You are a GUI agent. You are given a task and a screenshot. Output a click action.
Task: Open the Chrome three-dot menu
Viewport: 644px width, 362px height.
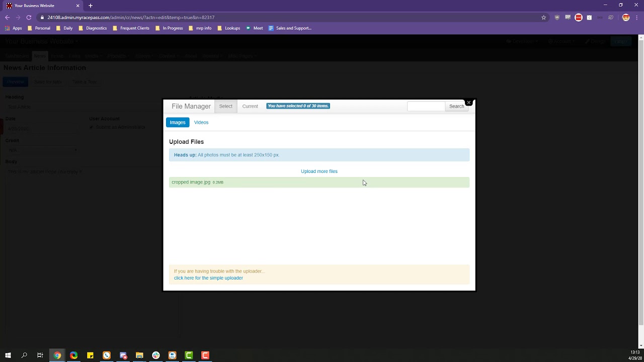(x=636, y=17)
